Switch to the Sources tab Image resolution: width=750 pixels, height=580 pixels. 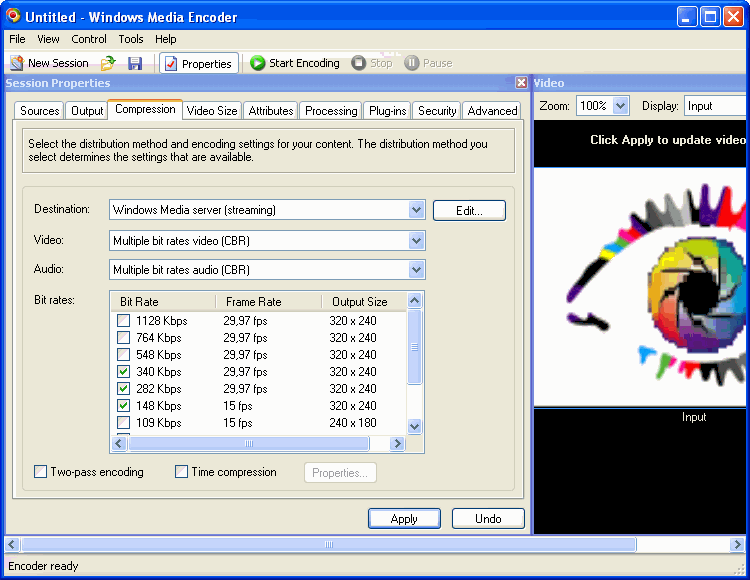pyautogui.click(x=39, y=111)
